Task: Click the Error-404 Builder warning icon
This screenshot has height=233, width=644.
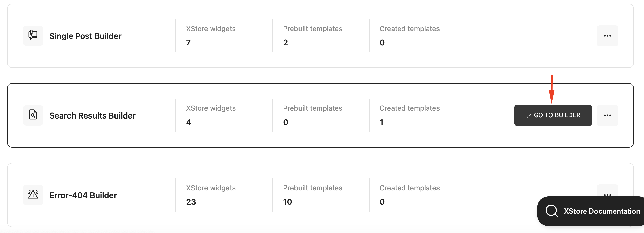Action: (x=33, y=195)
